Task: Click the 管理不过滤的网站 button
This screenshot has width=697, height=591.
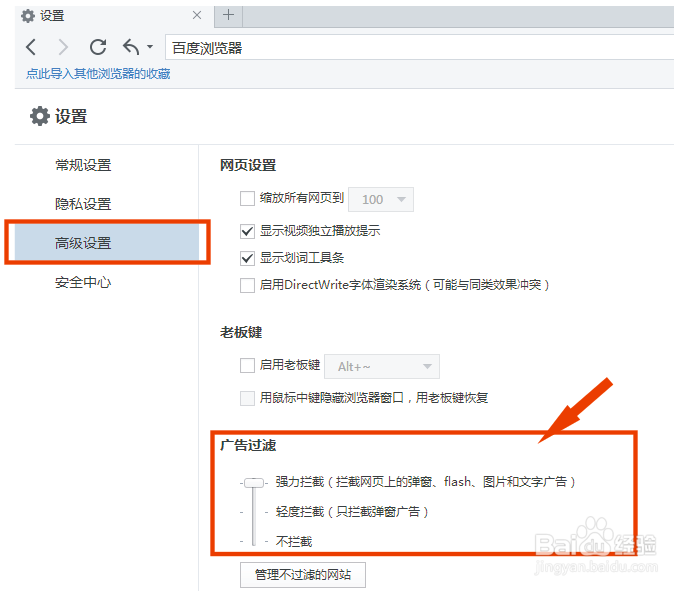Action: click(x=303, y=575)
